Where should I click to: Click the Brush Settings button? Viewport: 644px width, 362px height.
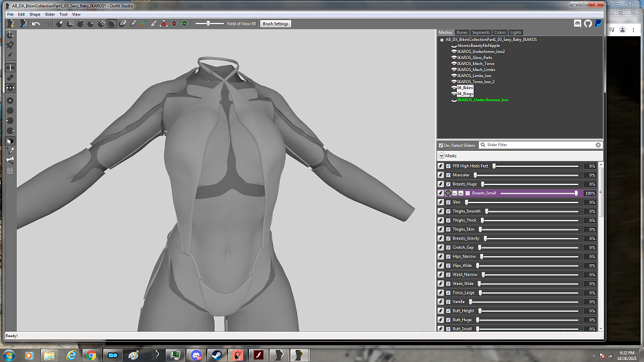[276, 24]
